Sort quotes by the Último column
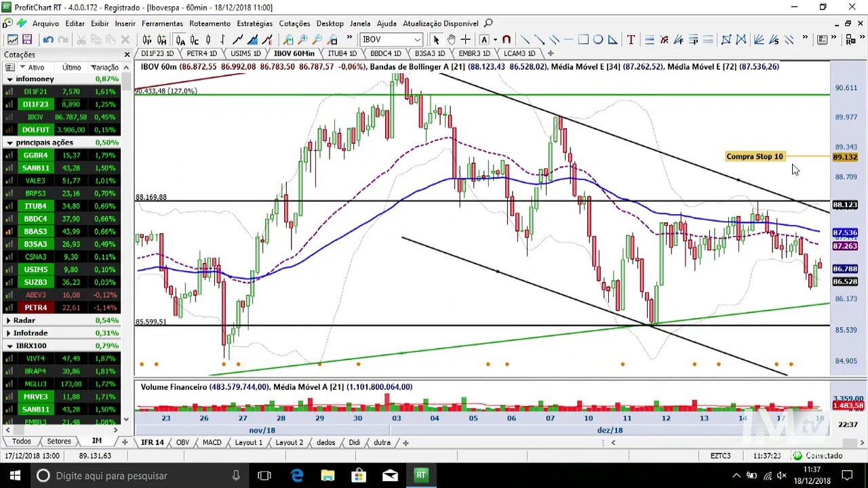Image resolution: width=868 pixels, height=488 pixels. point(71,67)
